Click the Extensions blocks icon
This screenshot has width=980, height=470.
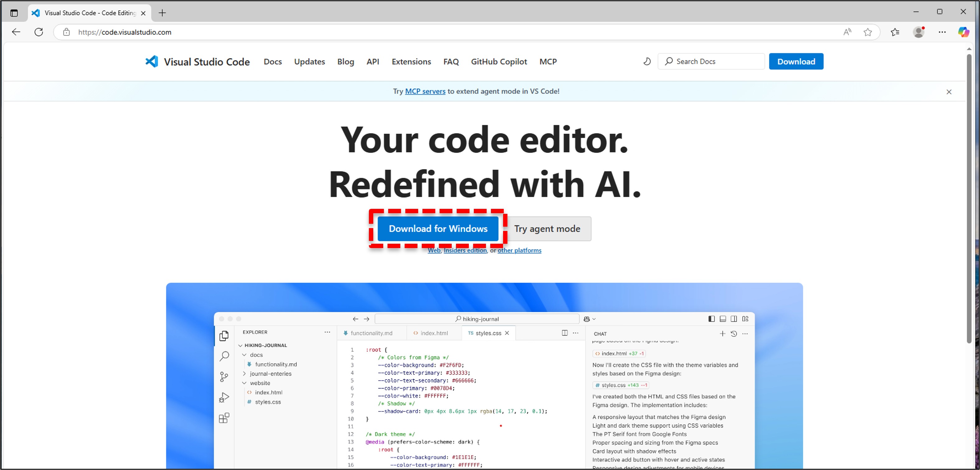click(224, 418)
